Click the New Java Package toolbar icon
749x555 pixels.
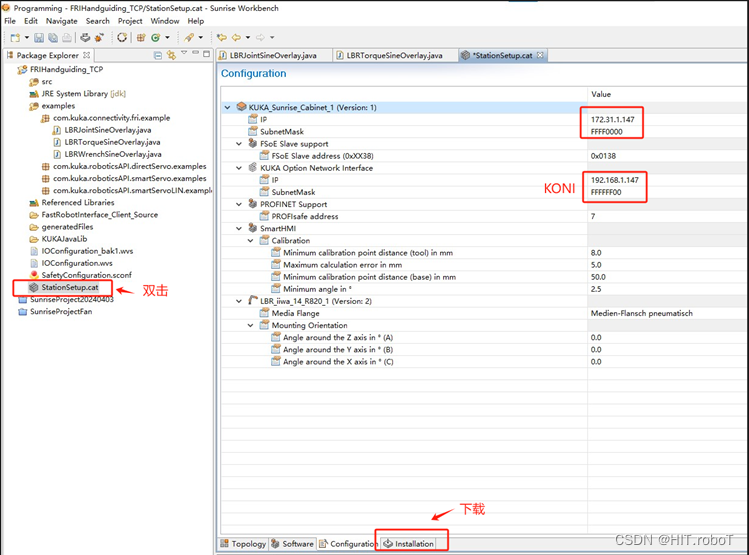click(141, 37)
